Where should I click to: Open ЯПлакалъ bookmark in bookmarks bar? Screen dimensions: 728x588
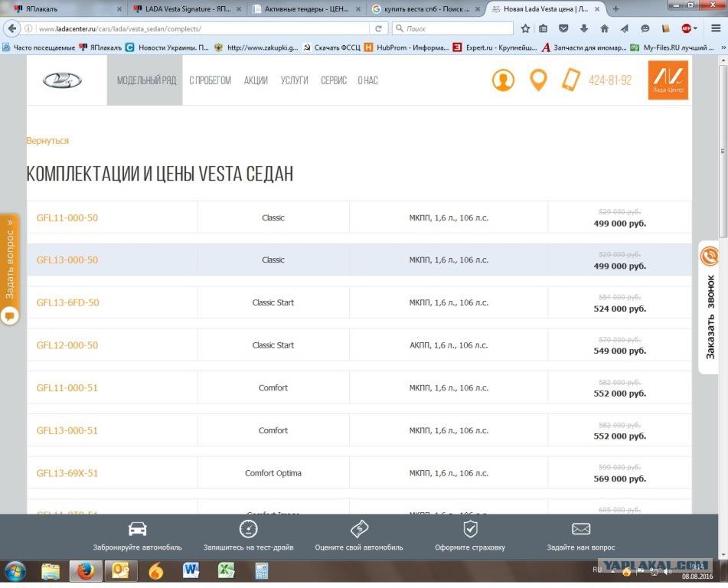tap(100, 47)
